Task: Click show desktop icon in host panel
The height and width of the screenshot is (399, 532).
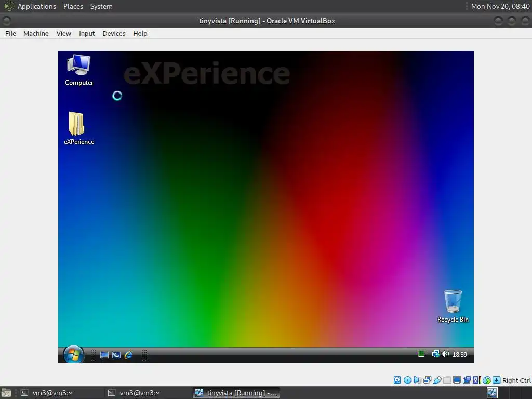Action: coord(6,393)
